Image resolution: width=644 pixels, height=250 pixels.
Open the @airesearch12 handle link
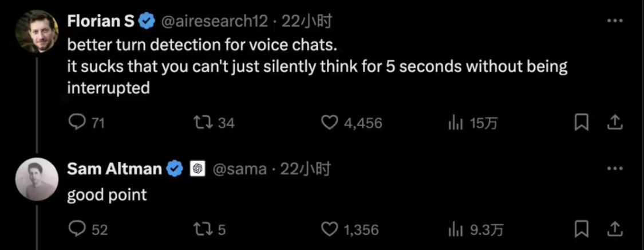pos(214,21)
